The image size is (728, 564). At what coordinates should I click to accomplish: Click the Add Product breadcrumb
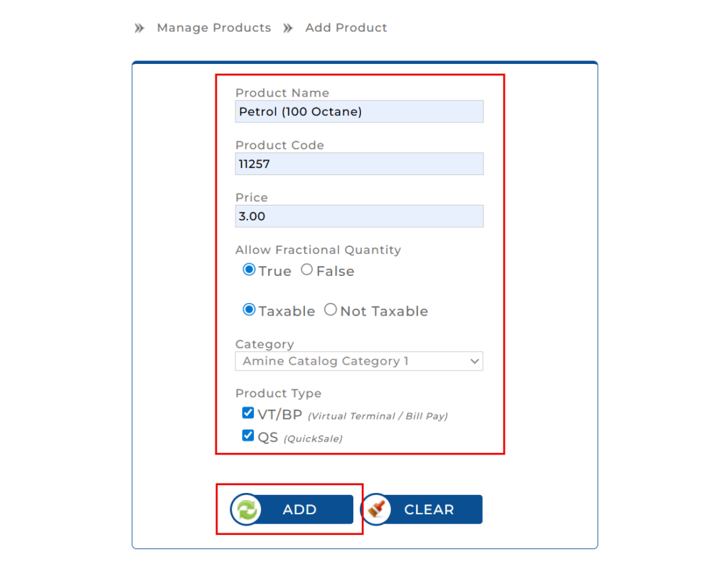tap(346, 28)
